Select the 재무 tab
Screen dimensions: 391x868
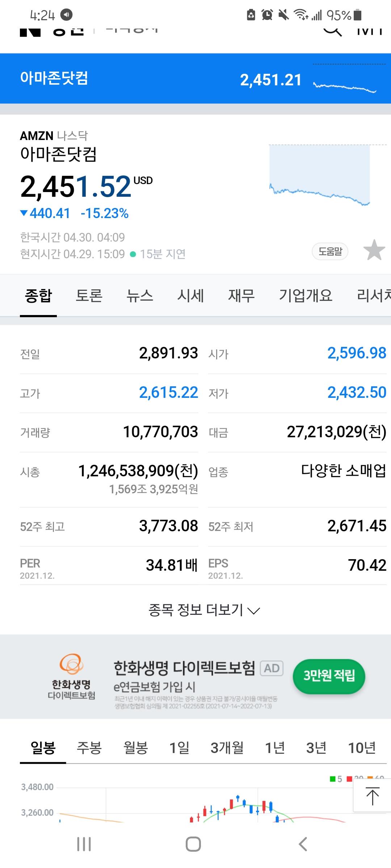click(x=241, y=295)
